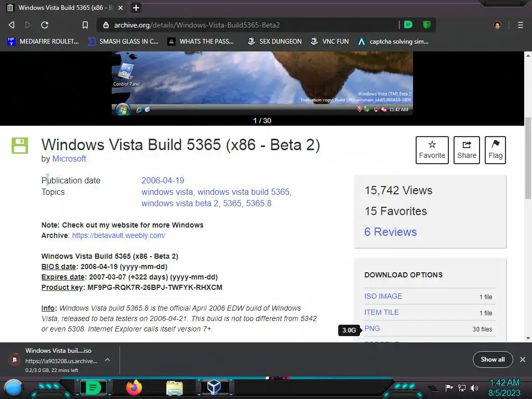The image size is (532, 399).
Task: Select the Windows Vista Build 5365 tab
Action: click(65, 8)
